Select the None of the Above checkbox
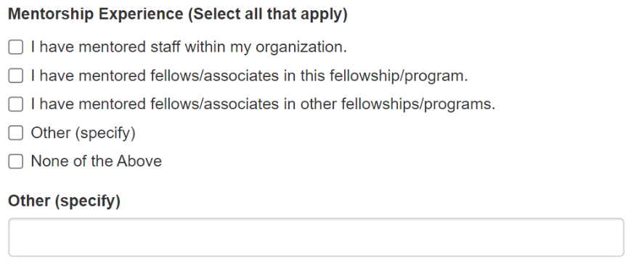Screen dimensions: 644x264 click(x=15, y=161)
